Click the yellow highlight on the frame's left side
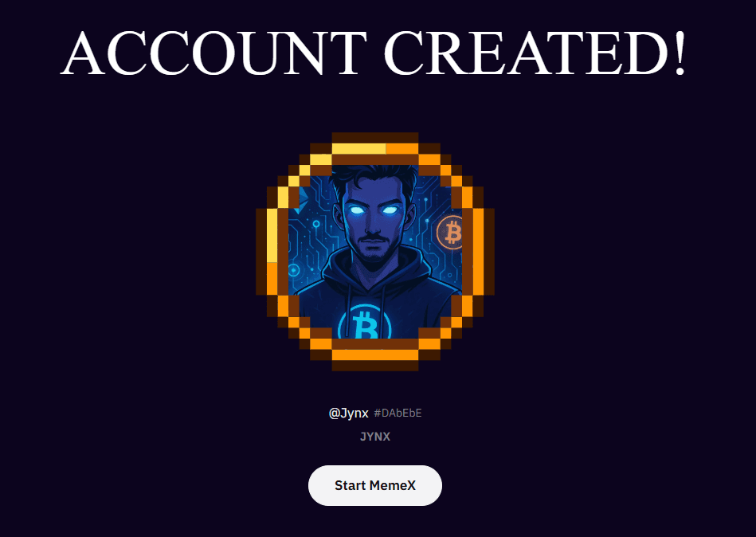Image resolution: width=756 pixels, height=537 pixels. [x=272, y=235]
